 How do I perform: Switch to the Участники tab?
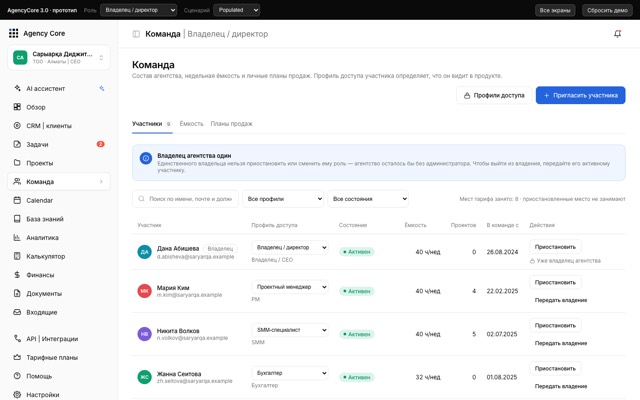tap(152, 124)
